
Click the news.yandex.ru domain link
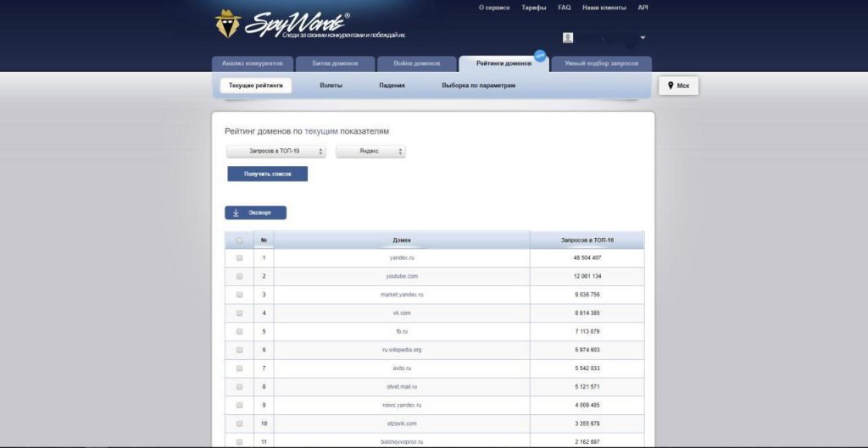click(x=401, y=406)
